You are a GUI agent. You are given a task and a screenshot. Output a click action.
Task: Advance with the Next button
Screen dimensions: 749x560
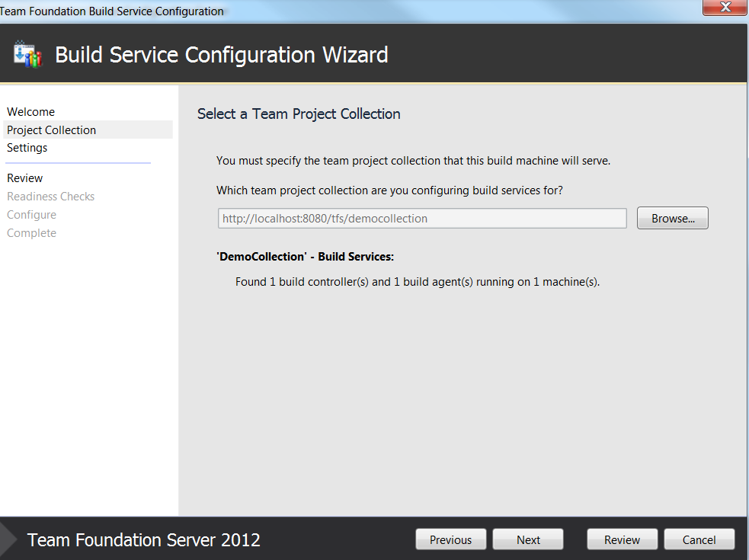click(x=528, y=539)
